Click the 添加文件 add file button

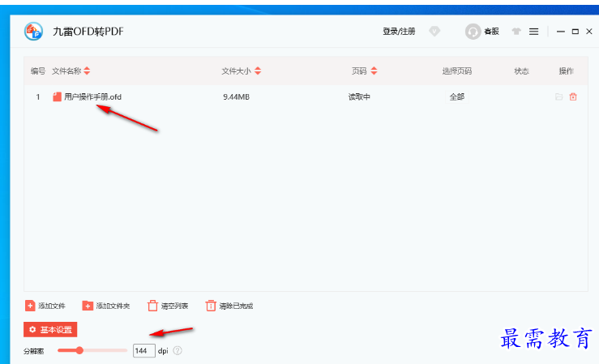click(45, 306)
